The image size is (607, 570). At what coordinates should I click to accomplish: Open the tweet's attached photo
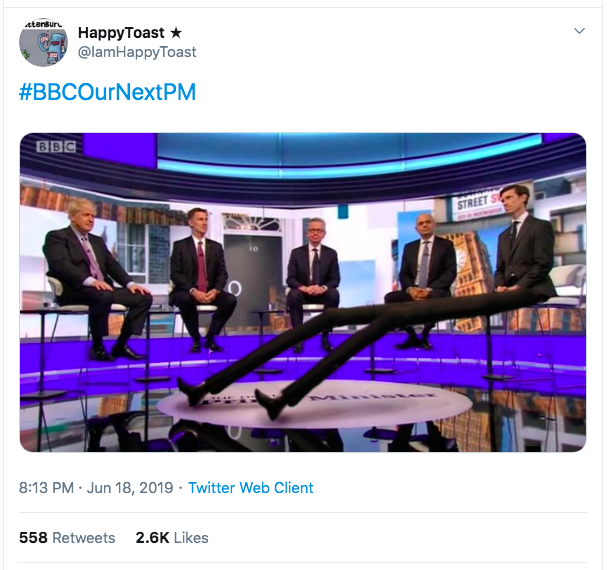[x=303, y=292]
